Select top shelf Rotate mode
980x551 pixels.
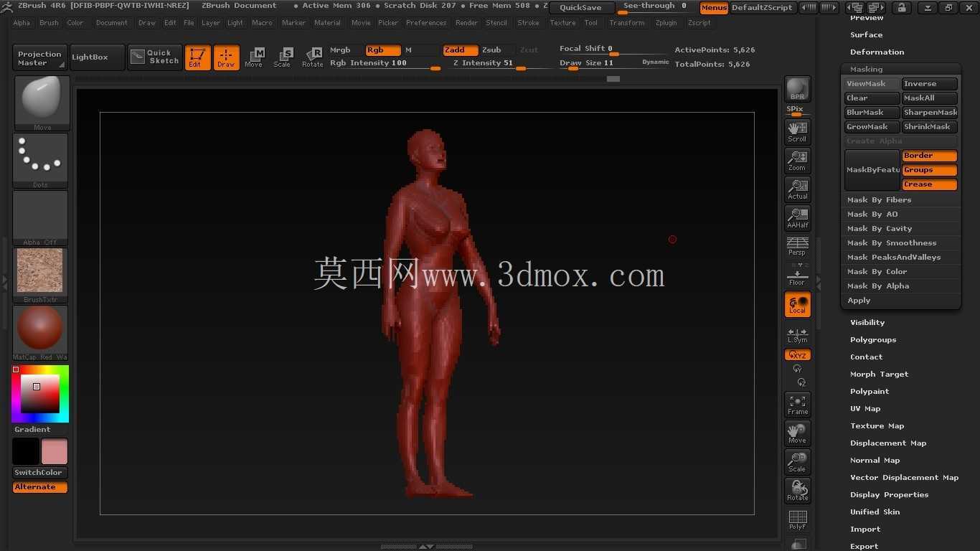312,57
